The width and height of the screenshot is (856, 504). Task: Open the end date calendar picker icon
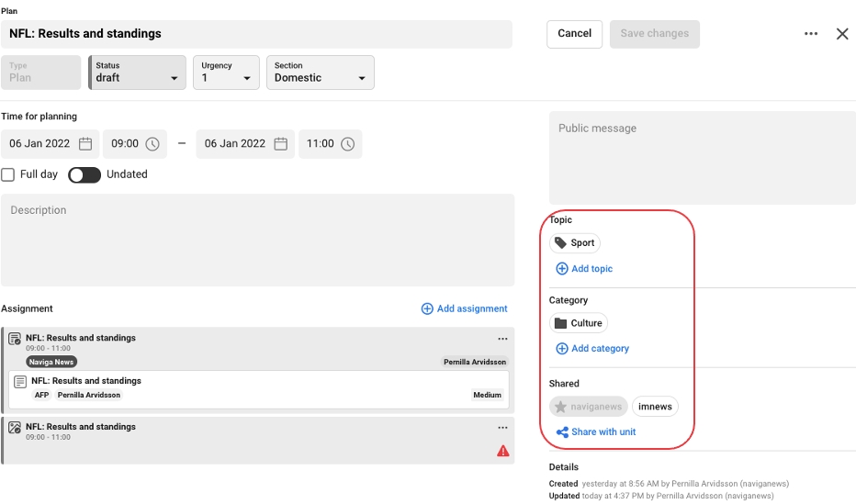281,144
